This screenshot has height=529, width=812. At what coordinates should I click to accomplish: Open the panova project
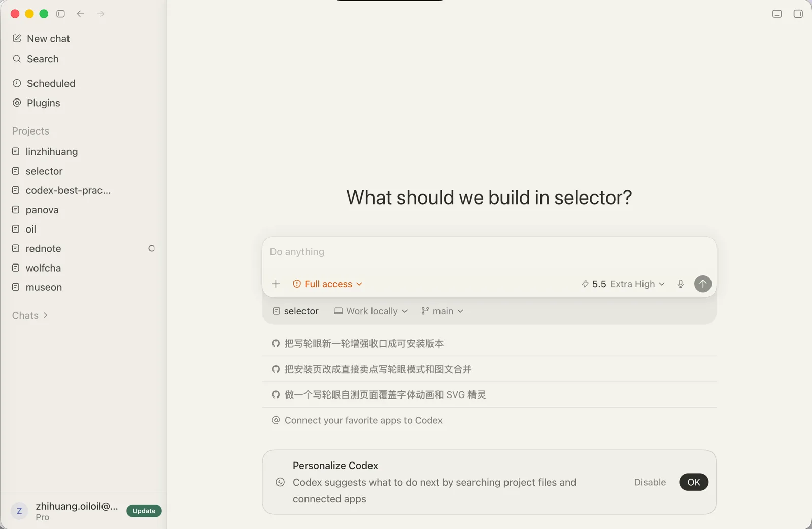(x=83, y=210)
